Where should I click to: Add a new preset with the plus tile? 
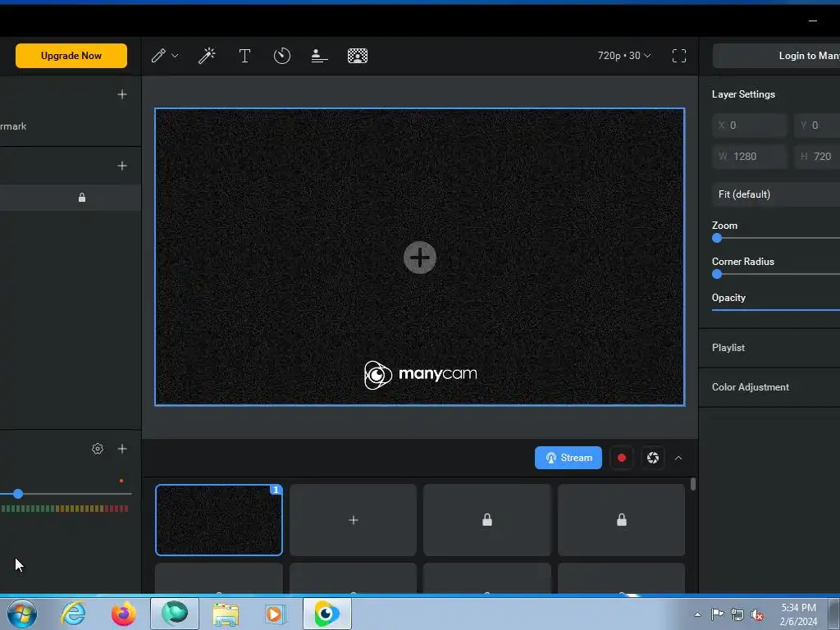pos(353,520)
